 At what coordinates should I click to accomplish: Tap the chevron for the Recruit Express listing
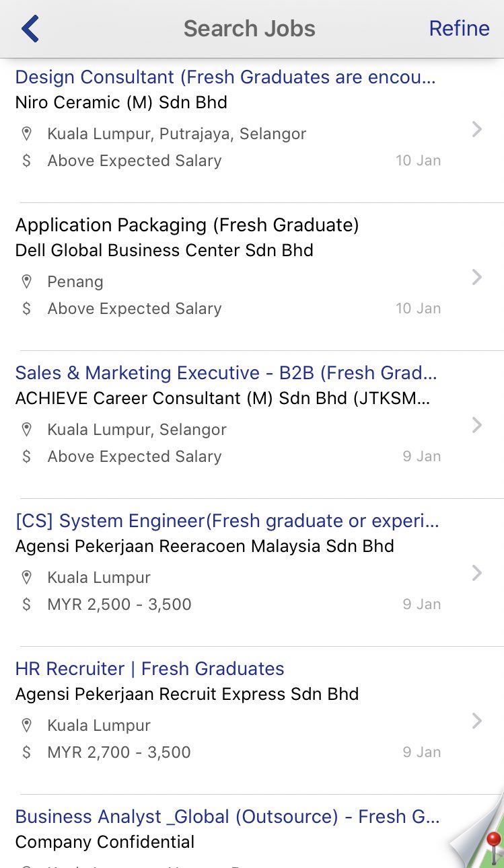click(477, 721)
